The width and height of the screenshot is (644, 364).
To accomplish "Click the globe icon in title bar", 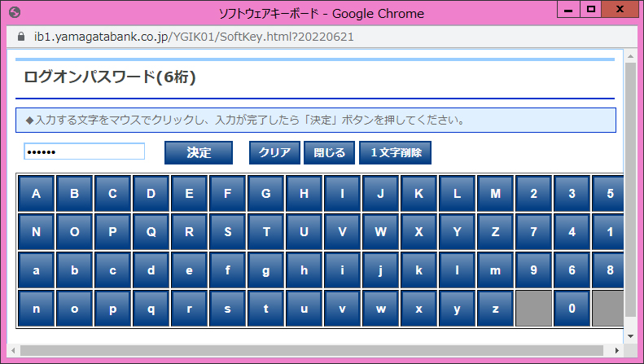I will [15, 13].
